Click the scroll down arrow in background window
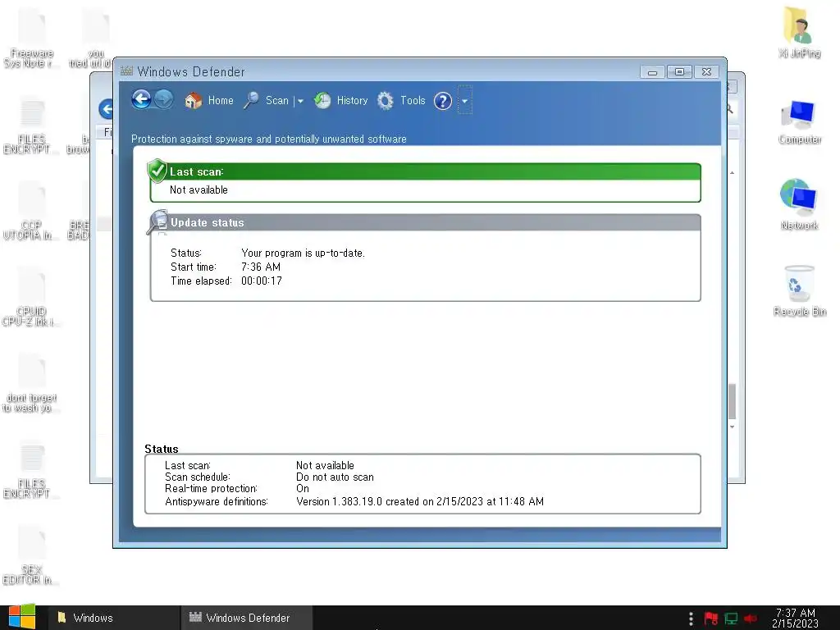The width and height of the screenshot is (840, 630). tap(732, 427)
